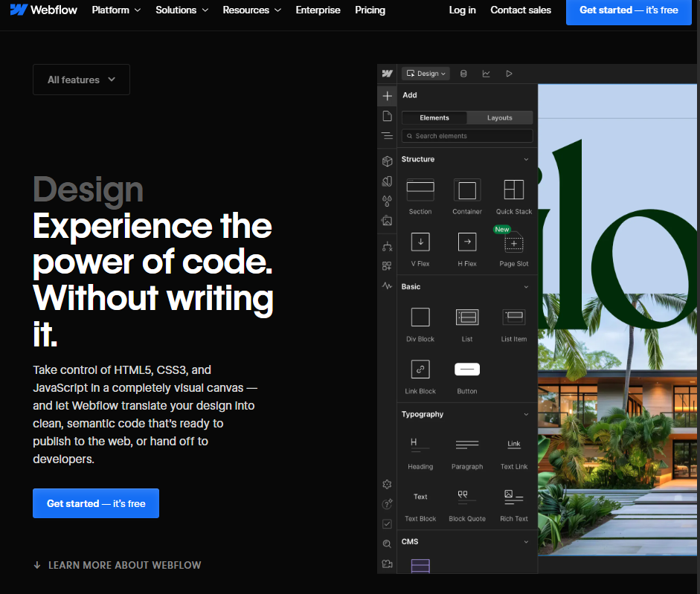Image resolution: width=700 pixels, height=594 pixels.
Task: Open the Navigator panel icon
Action: tap(387, 135)
